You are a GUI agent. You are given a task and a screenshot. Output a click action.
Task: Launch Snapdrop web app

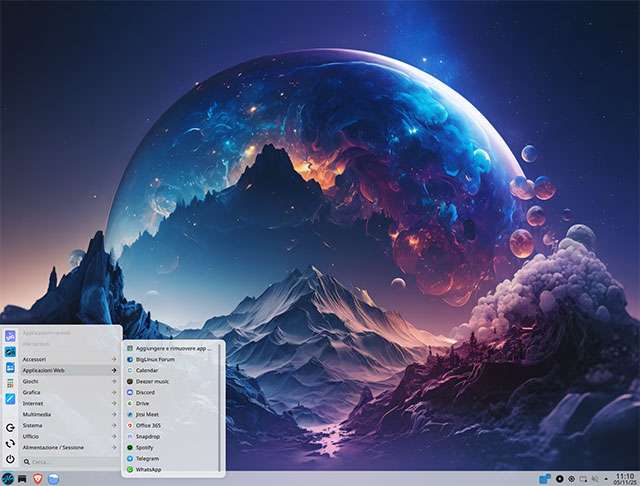(x=171, y=436)
